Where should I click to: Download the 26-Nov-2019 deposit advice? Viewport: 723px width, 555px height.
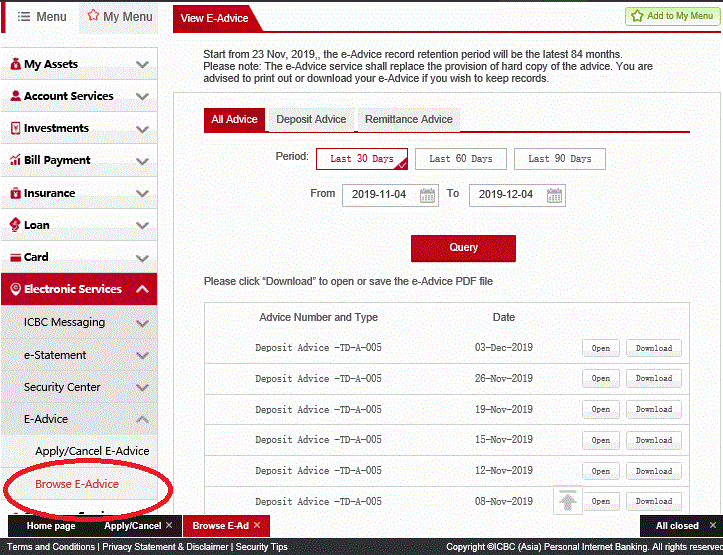654,378
